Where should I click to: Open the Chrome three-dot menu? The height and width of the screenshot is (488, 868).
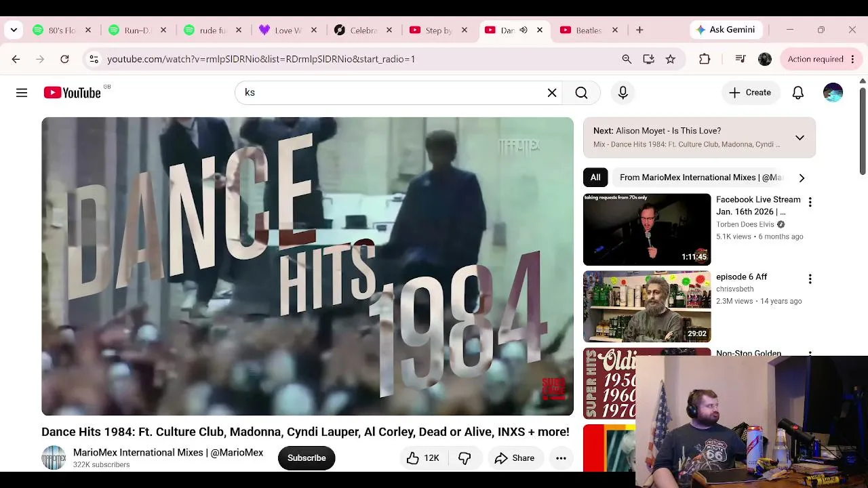pos(852,59)
